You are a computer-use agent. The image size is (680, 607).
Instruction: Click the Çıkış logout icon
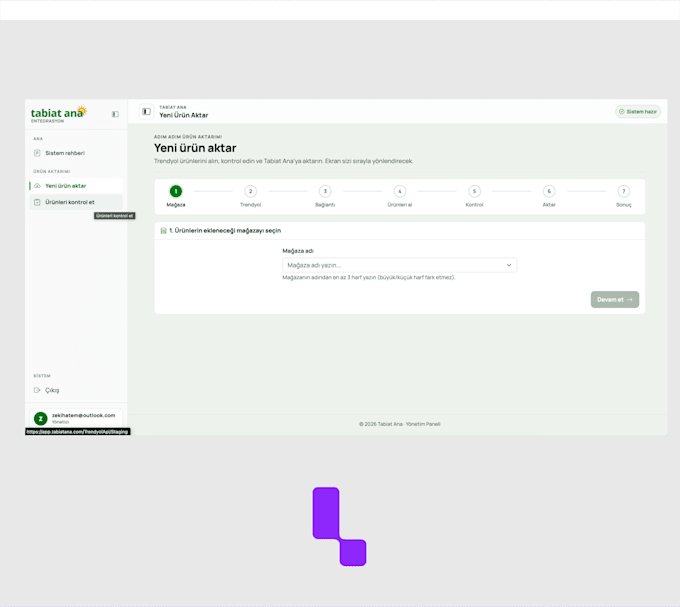37,390
